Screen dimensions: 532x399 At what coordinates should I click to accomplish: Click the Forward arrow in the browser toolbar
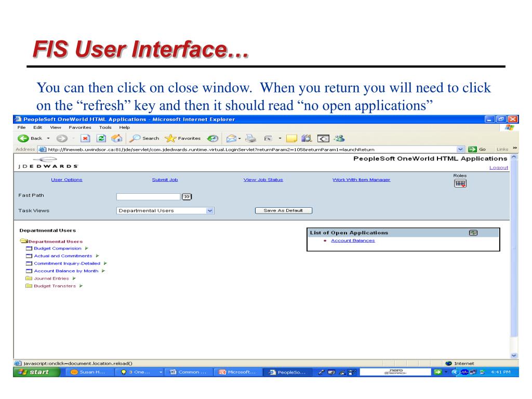click(62, 138)
